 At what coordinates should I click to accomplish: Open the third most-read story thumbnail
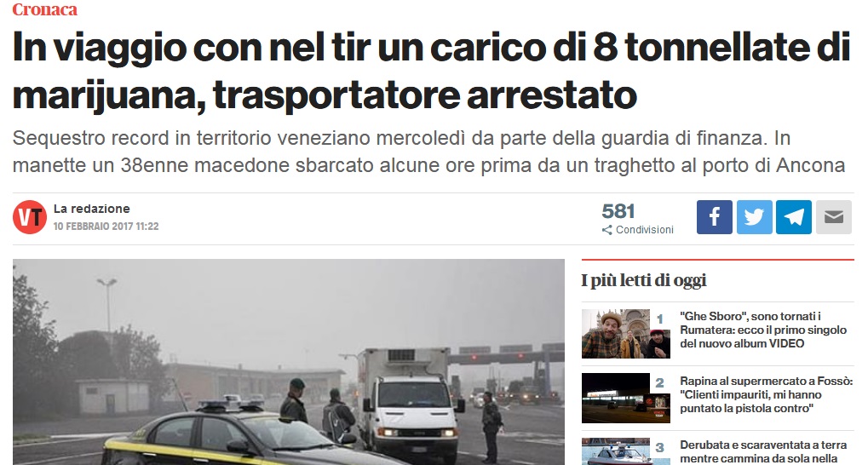click(x=625, y=451)
